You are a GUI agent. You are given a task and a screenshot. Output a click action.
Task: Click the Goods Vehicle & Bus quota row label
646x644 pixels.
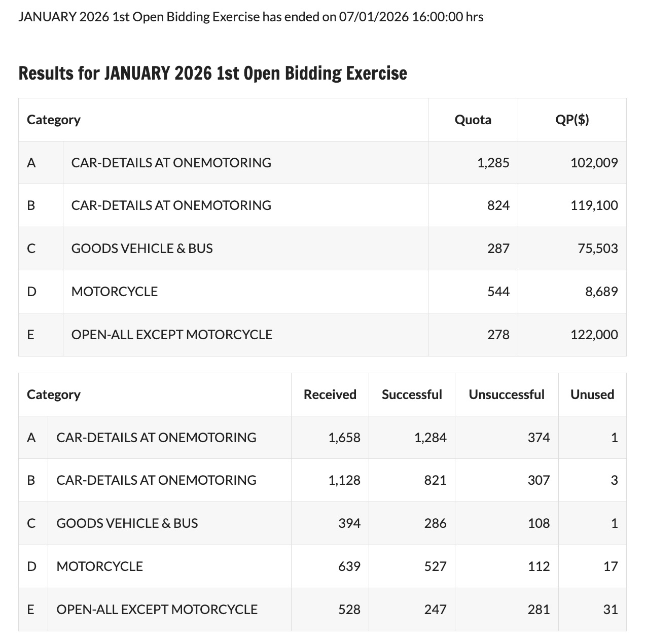[142, 248]
